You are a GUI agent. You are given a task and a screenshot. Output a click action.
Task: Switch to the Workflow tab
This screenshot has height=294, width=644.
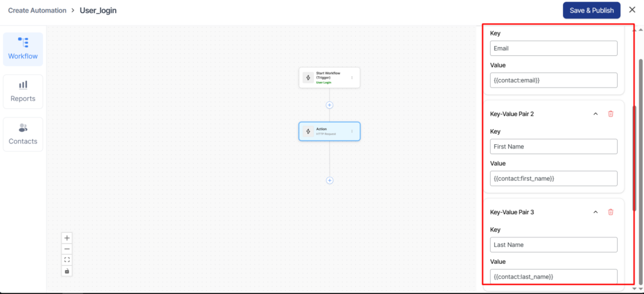click(23, 49)
